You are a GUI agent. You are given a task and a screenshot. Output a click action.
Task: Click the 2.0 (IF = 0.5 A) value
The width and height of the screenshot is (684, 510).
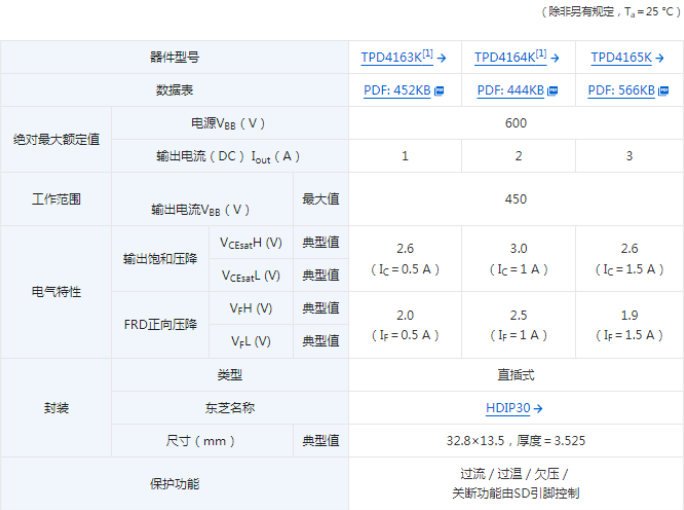(405, 325)
